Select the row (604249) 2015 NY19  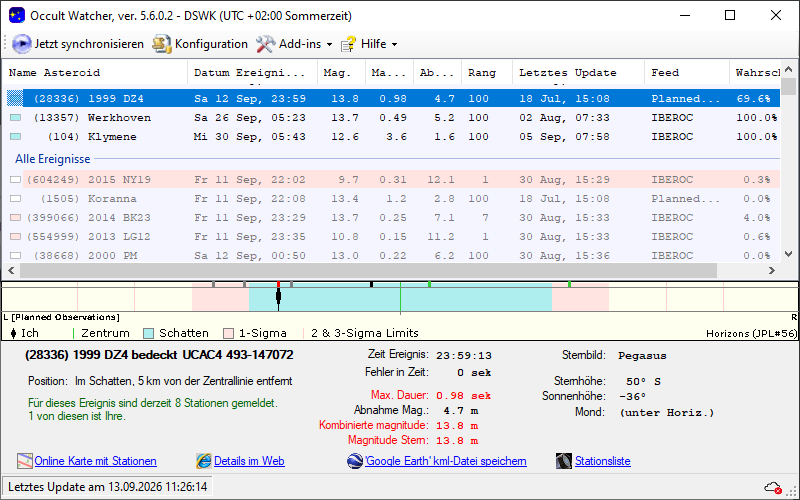392,179
